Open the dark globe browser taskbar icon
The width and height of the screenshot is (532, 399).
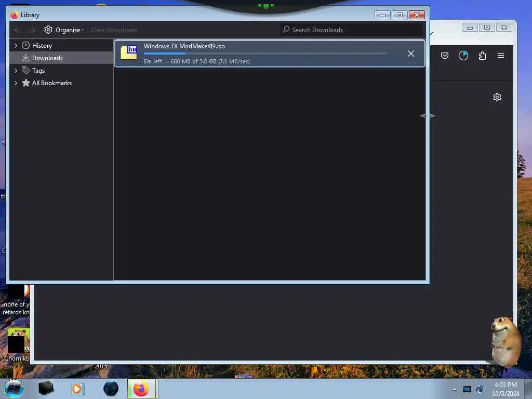pos(111,389)
